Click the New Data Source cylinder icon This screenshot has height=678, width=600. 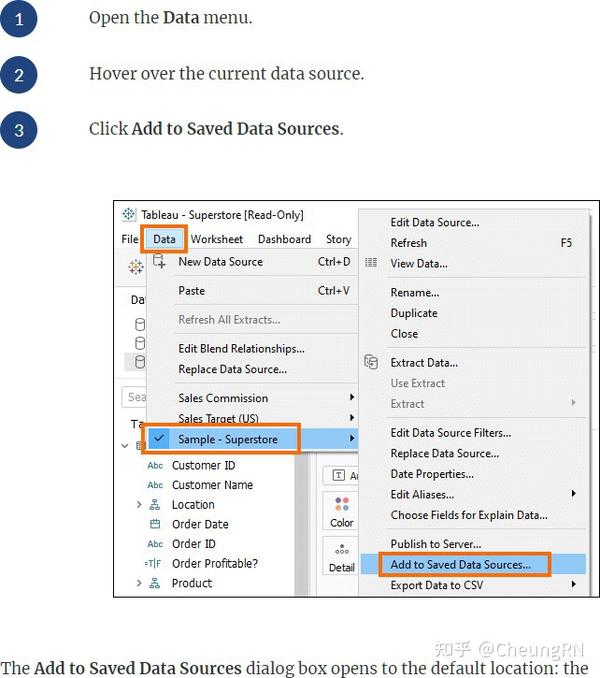(x=159, y=262)
